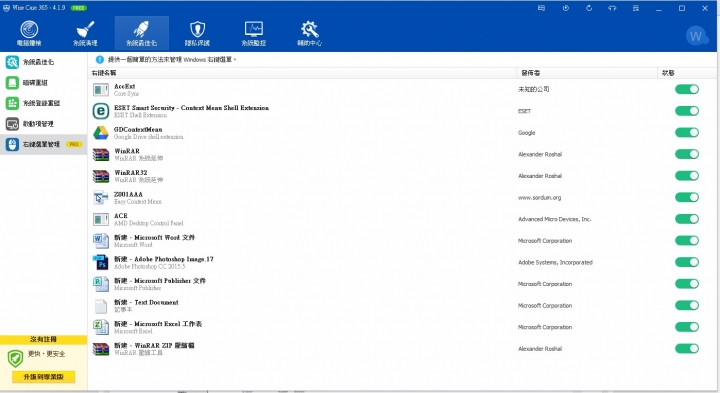Viewport: 720px width, 393px height.
Task: Click the 升級到專業版 upgrade button
Action: pyautogui.click(x=44, y=377)
